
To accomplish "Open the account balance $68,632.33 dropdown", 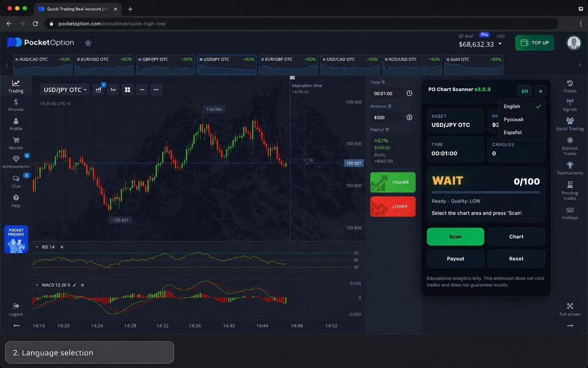I will 481,44.
